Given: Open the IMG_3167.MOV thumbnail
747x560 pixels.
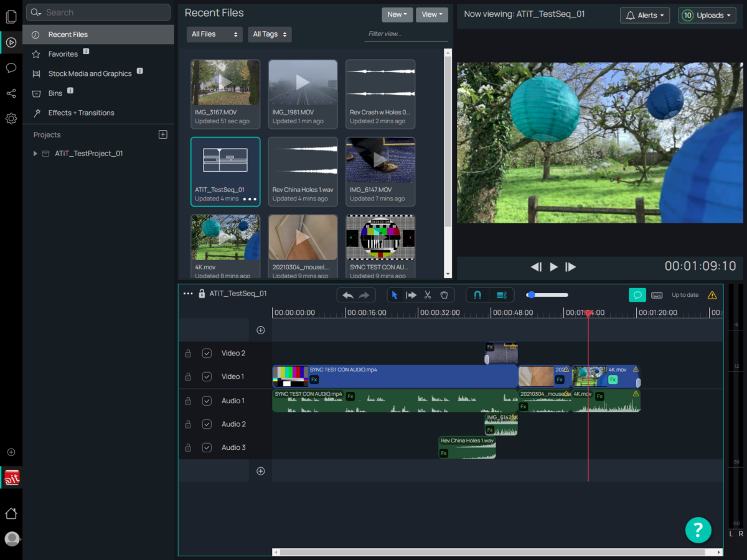Looking at the screenshot, I should pos(225,82).
